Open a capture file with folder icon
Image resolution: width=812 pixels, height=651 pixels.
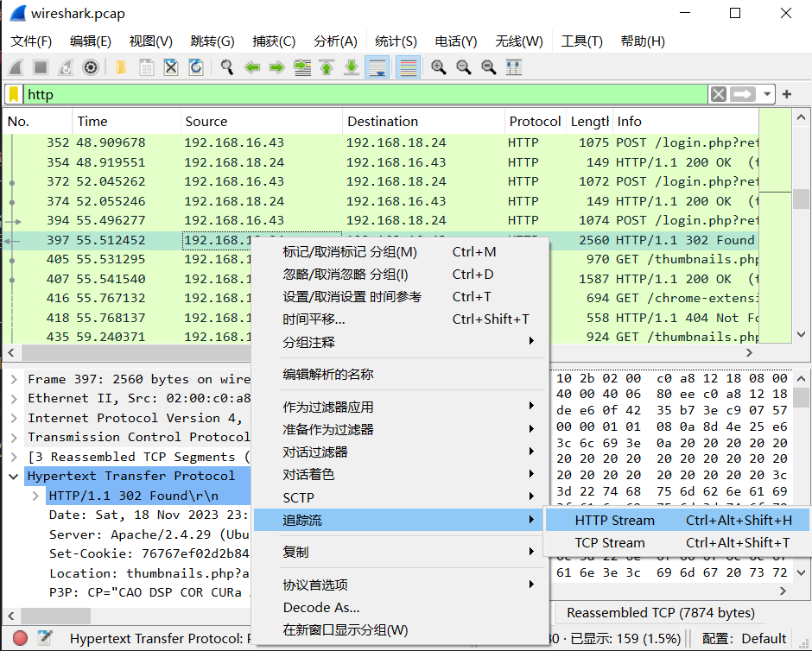tap(121, 67)
